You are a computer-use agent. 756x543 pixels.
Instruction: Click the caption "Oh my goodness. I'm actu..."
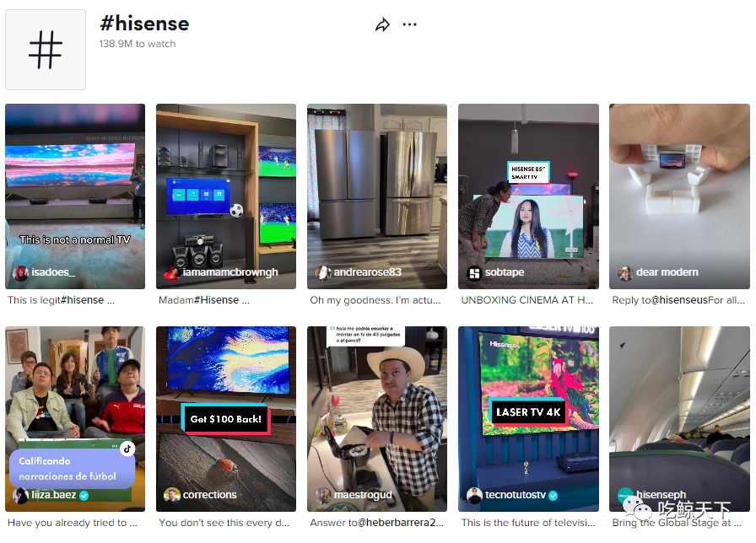coord(375,300)
